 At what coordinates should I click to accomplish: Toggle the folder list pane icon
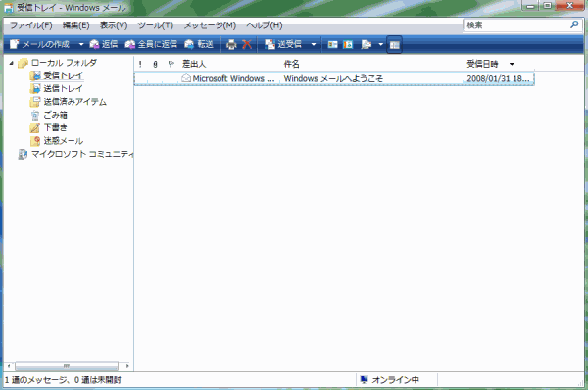(394, 45)
